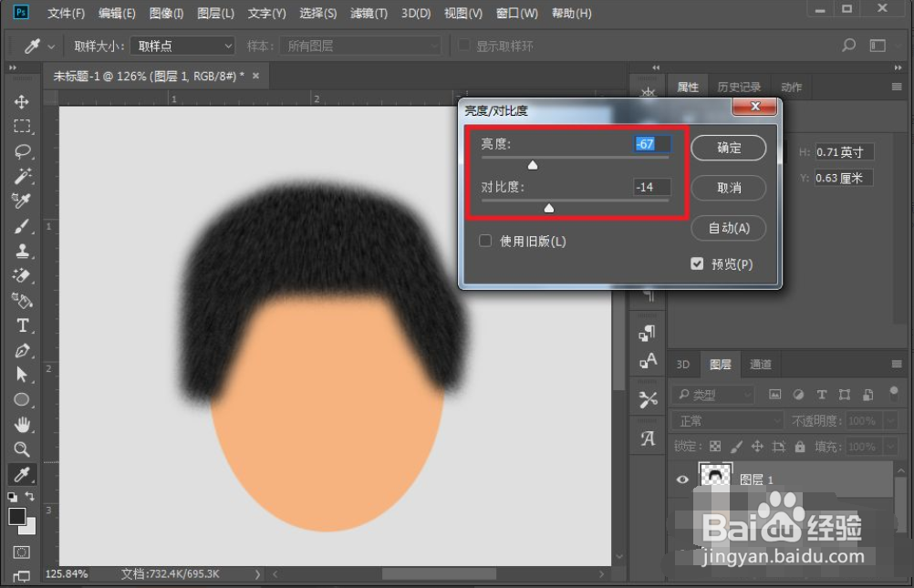Image resolution: width=914 pixels, height=588 pixels.
Task: Open the eyedropper tool preset dropdown arrow
Action: coord(51,46)
